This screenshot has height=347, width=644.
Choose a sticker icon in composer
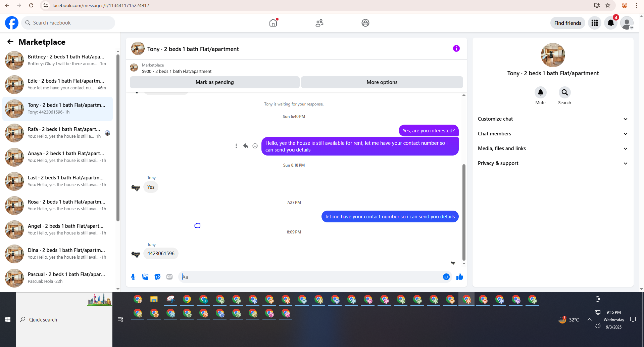(x=157, y=277)
